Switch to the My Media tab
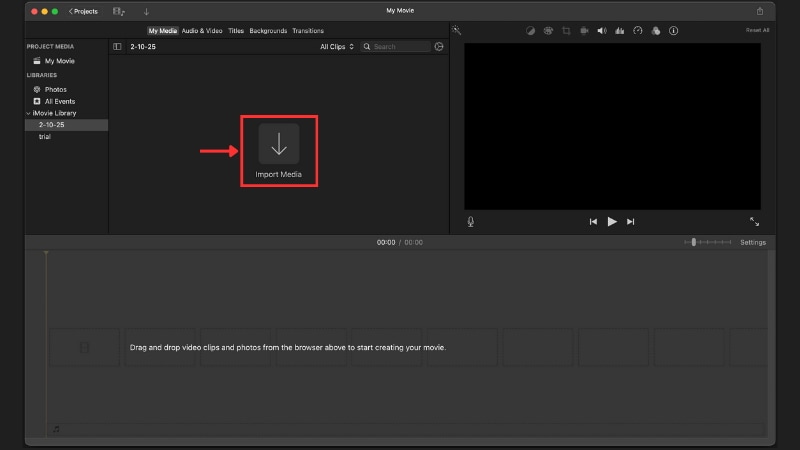 coord(163,31)
